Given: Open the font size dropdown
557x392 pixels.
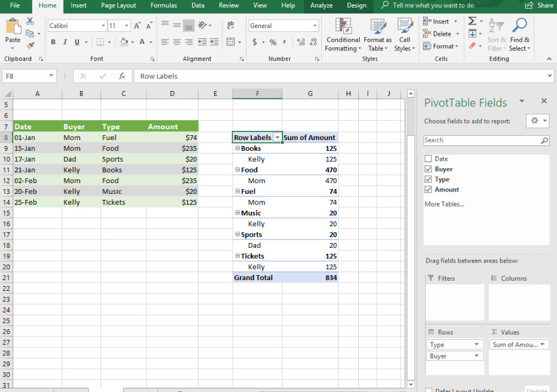Looking at the screenshot, I should point(126,26).
